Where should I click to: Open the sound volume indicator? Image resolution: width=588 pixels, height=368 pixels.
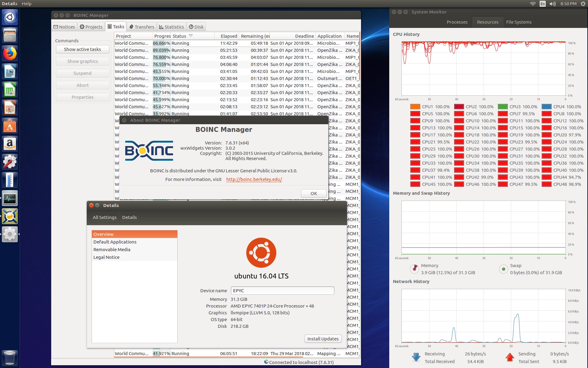(552, 4)
